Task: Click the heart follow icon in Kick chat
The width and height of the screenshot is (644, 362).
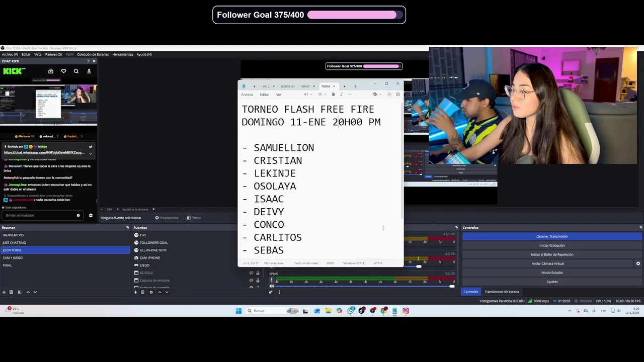Action: tap(63, 71)
